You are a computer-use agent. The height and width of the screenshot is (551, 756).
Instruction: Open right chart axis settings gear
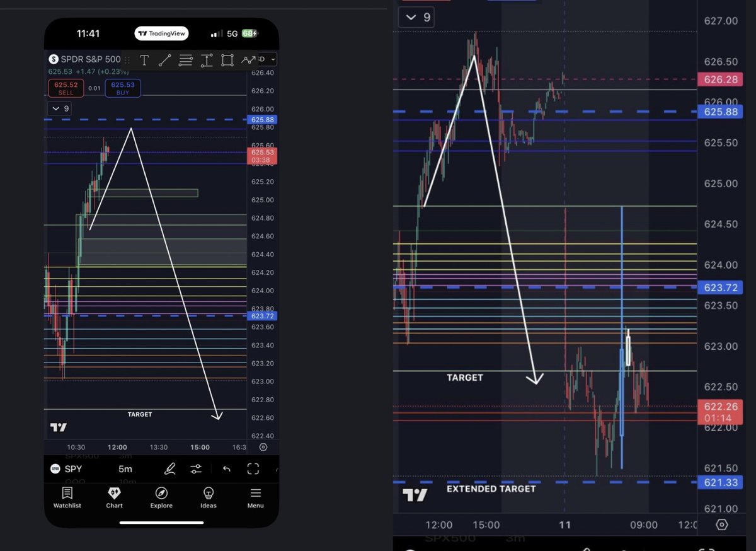[x=722, y=525]
